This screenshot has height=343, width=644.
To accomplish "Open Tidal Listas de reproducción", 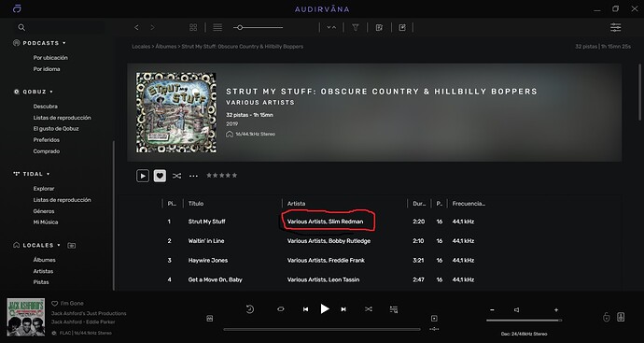I will [62, 200].
